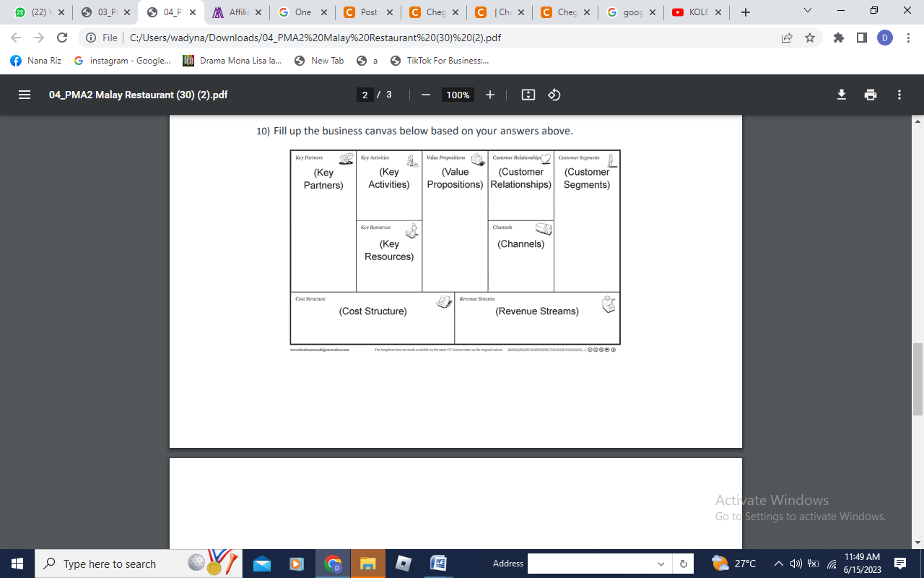This screenshot has width=924, height=578.
Task: Open the weather widget showing 27°C
Action: click(x=733, y=564)
